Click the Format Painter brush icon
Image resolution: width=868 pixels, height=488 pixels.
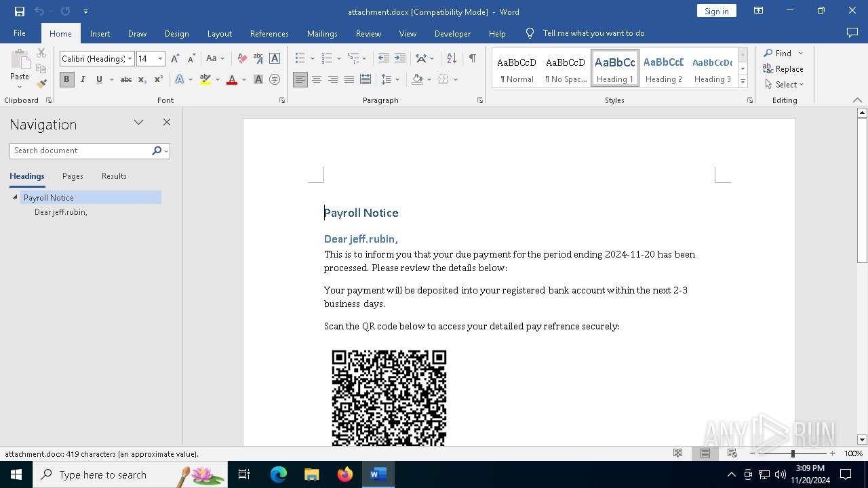point(41,84)
